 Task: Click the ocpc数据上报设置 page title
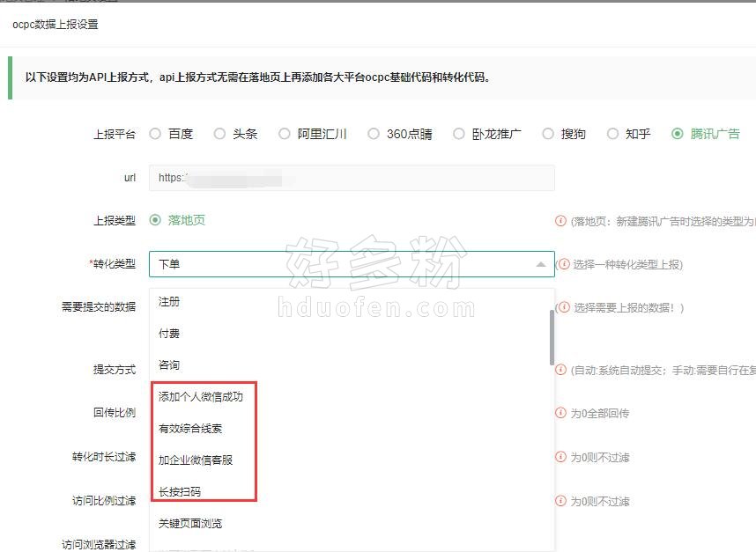click(55, 24)
